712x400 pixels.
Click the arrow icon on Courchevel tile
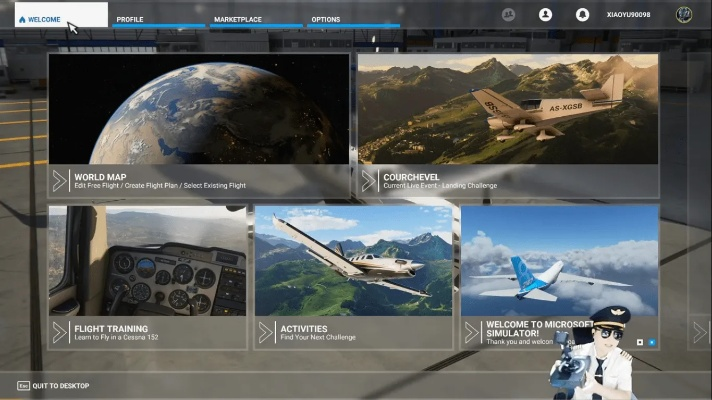pyautogui.click(x=369, y=181)
